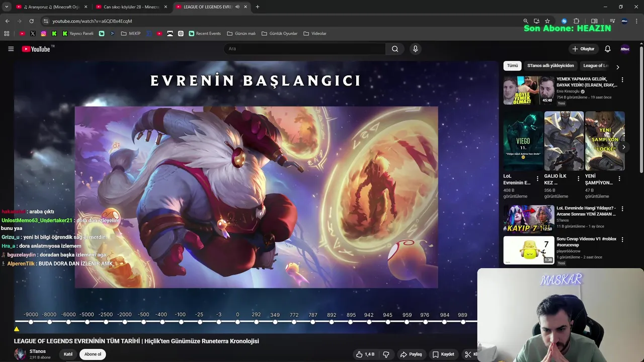
Task: Open options for YEMEK YAPMAYA GELDİK video
Action: 622,80
